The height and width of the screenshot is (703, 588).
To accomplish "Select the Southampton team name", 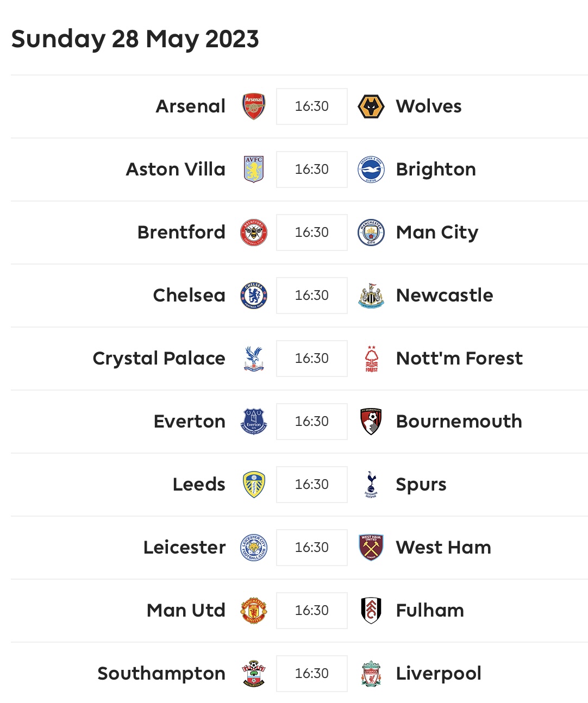I will tap(161, 674).
